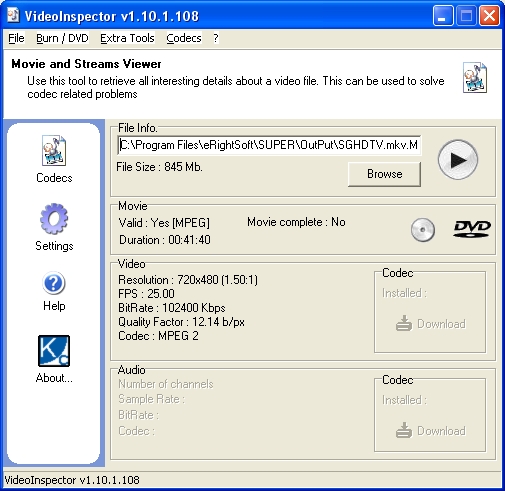Click the audio codec Download button
This screenshot has width=505, height=491.
431,431
